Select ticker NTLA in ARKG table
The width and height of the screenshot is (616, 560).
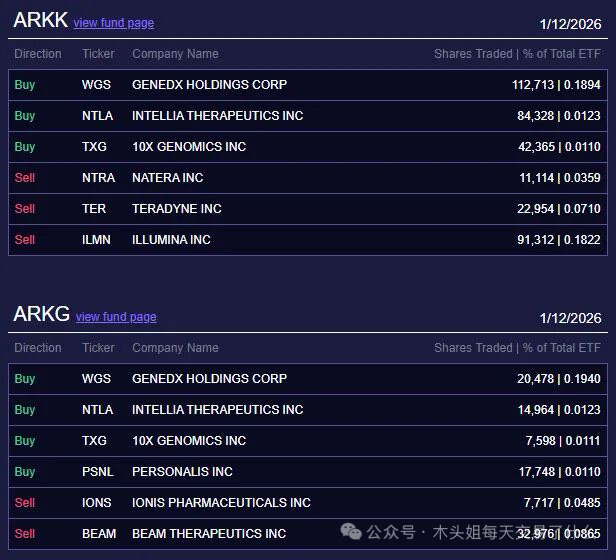[97, 409]
